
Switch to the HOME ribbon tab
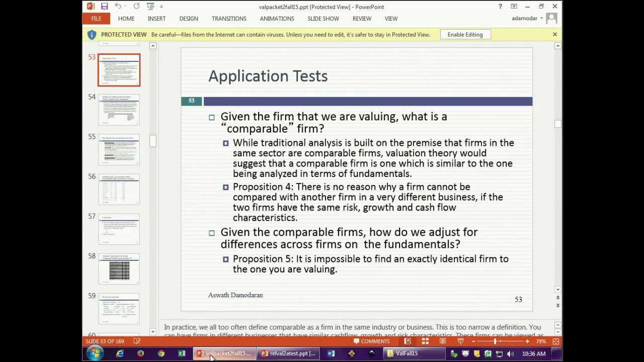126,19
